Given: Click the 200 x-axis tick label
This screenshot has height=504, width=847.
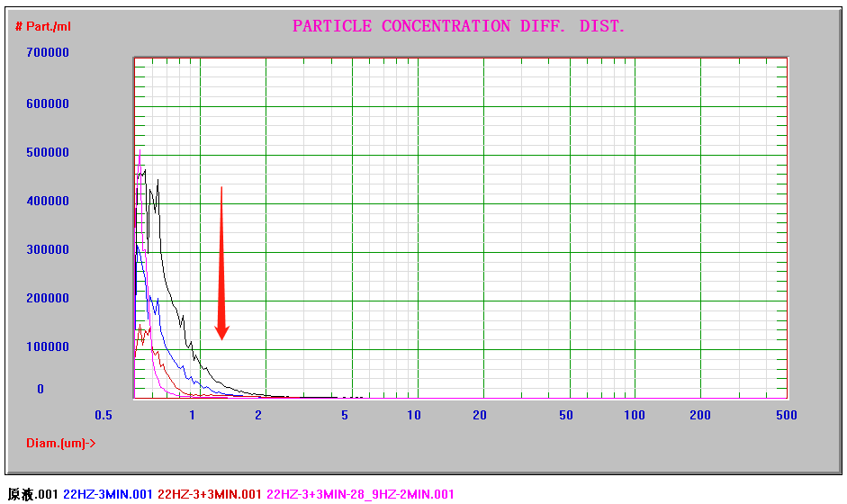Looking at the screenshot, I should point(699,416).
